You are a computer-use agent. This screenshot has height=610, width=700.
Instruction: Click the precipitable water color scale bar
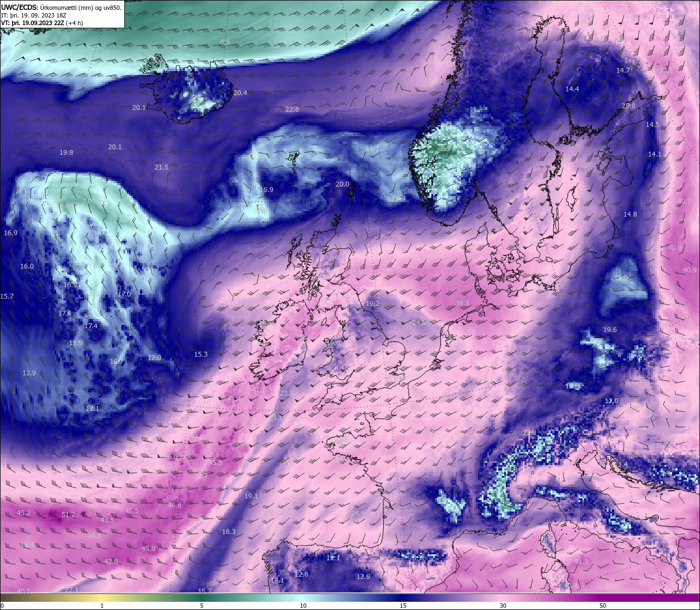pos(350,597)
